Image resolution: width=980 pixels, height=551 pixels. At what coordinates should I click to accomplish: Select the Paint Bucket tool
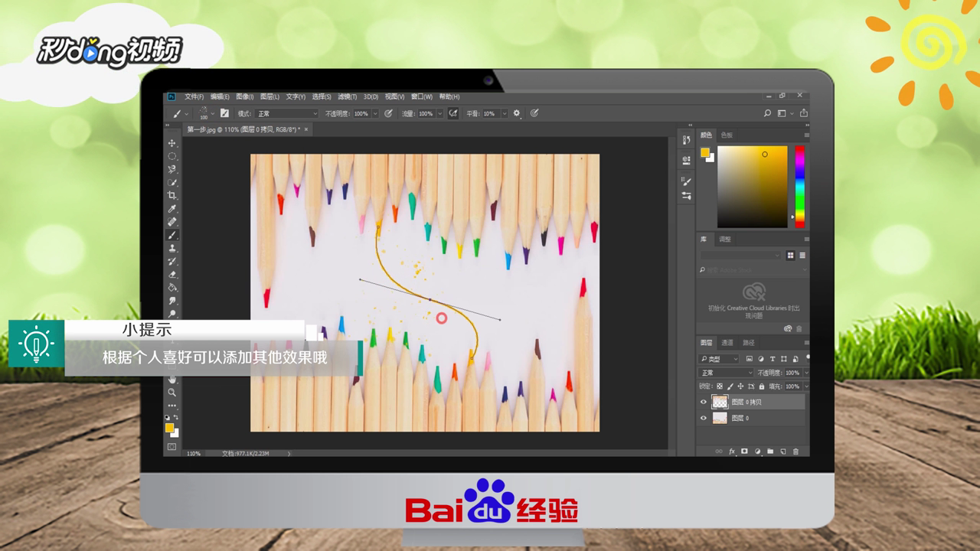[x=172, y=287]
